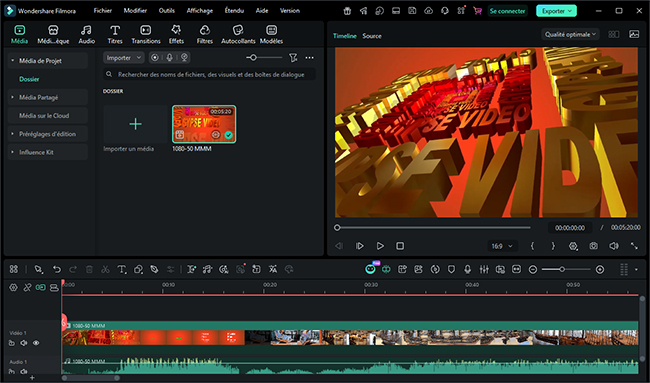Image resolution: width=650 pixels, height=383 pixels.
Task: Click the headset support icon
Action: (x=445, y=11)
